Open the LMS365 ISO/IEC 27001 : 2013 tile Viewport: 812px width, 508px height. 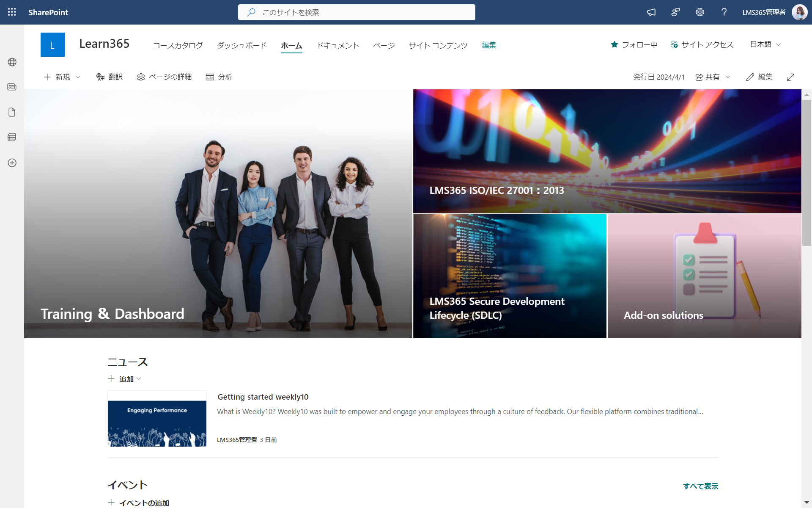click(x=607, y=151)
